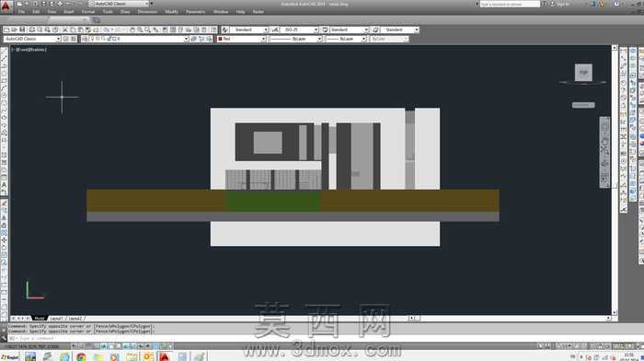Image resolution: width=644 pixels, height=361 pixels.
Task: Click the ViewCube face
Action: (x=583, y=73)
